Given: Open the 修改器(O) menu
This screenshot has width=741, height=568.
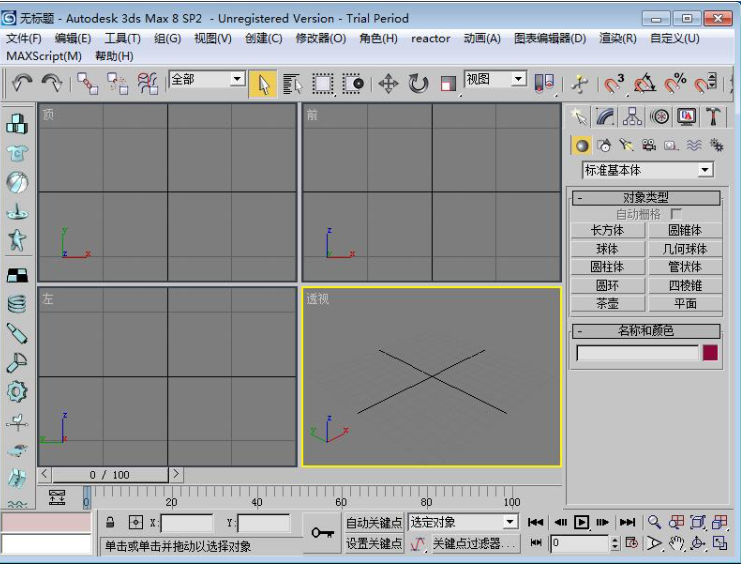Looking at the screenshot, I should click(x=321, y=38).
